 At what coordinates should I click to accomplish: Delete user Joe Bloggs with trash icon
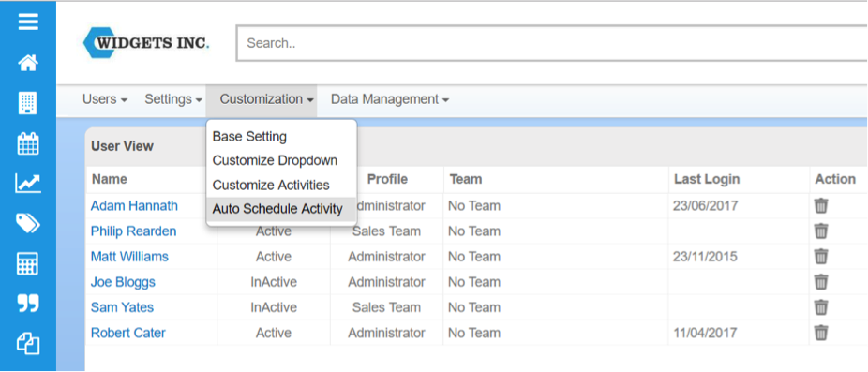click(821, 282)
